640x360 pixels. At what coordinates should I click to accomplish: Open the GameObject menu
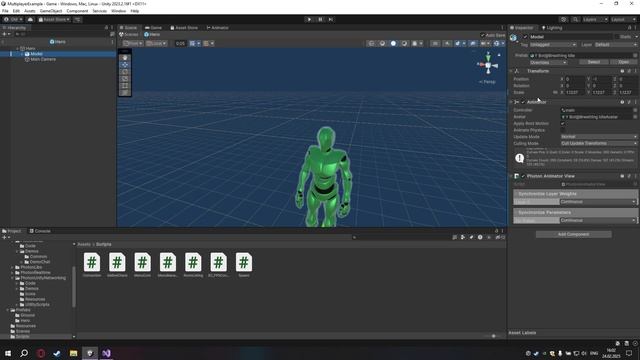point(51,11)
